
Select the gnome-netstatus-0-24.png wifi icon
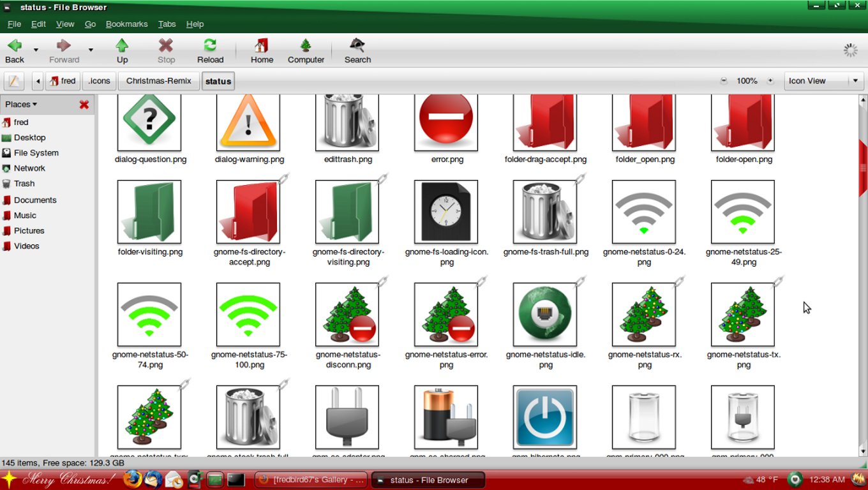[x=644, y=212]
